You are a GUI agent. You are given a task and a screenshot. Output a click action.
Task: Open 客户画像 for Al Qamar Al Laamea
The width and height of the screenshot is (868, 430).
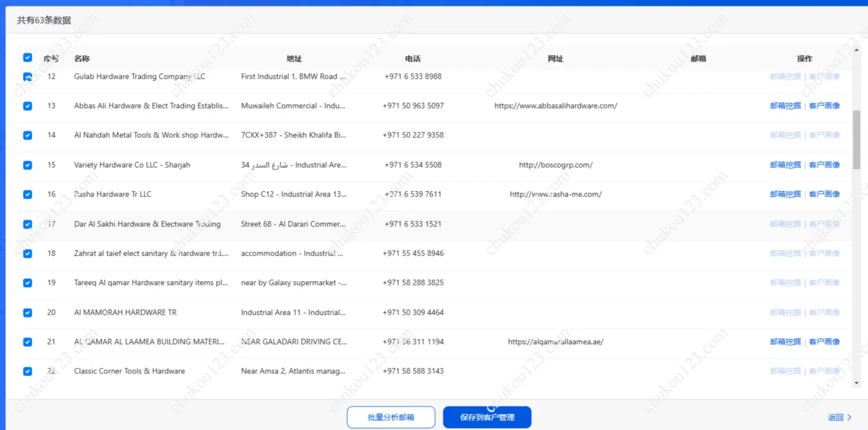point(824,342)
